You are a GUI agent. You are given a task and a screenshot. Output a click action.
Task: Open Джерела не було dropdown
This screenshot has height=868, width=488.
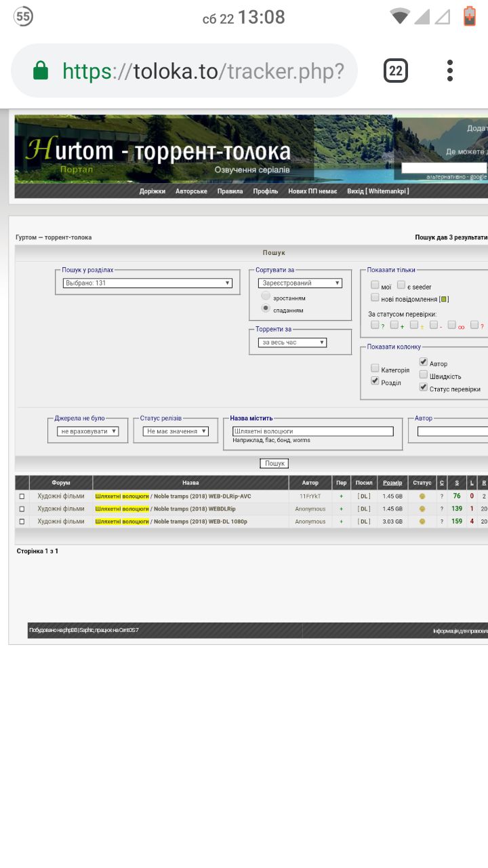point(88,431)
